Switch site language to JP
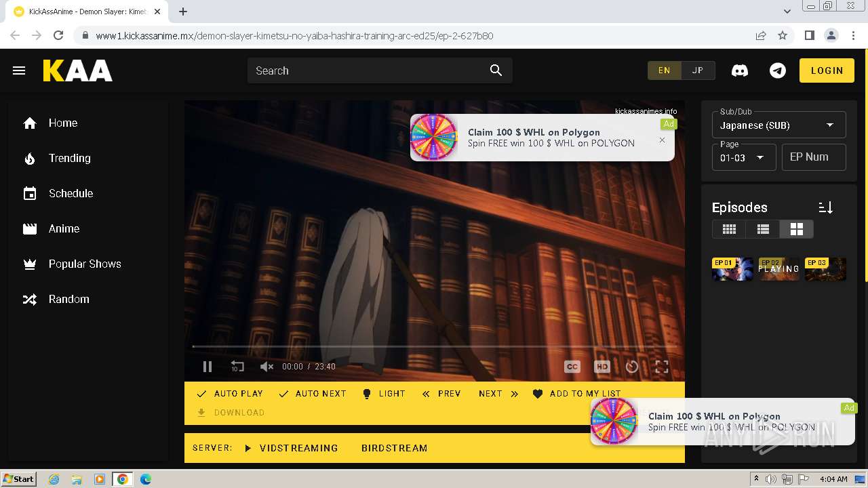868x488 pixels. point(698,70)
